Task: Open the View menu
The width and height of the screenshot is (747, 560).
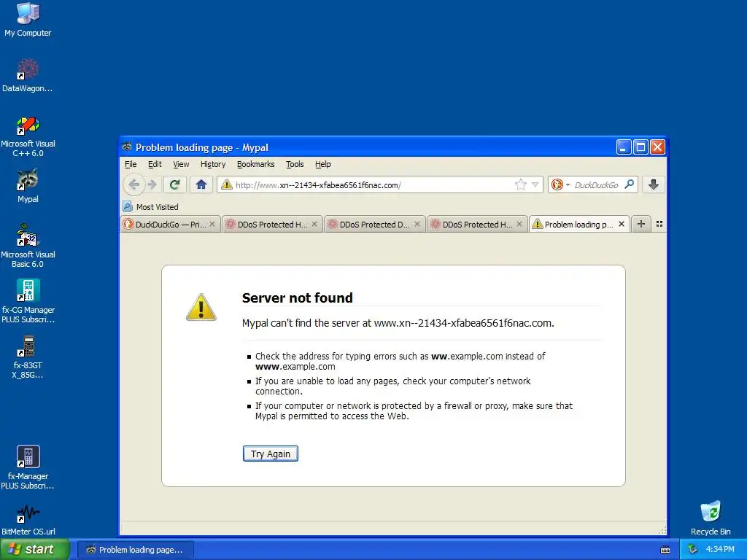Action: (181, 164)
